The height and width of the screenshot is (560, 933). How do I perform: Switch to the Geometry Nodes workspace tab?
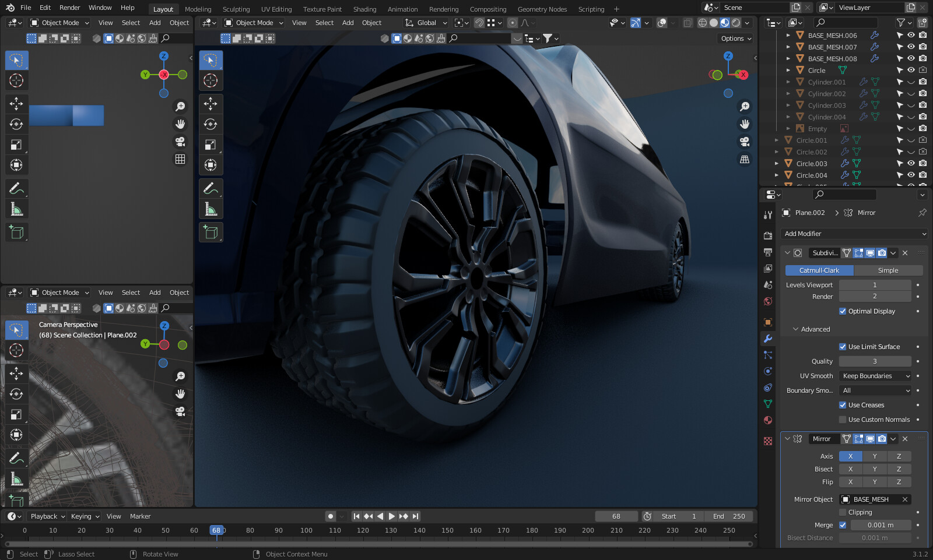coord(542,9)
